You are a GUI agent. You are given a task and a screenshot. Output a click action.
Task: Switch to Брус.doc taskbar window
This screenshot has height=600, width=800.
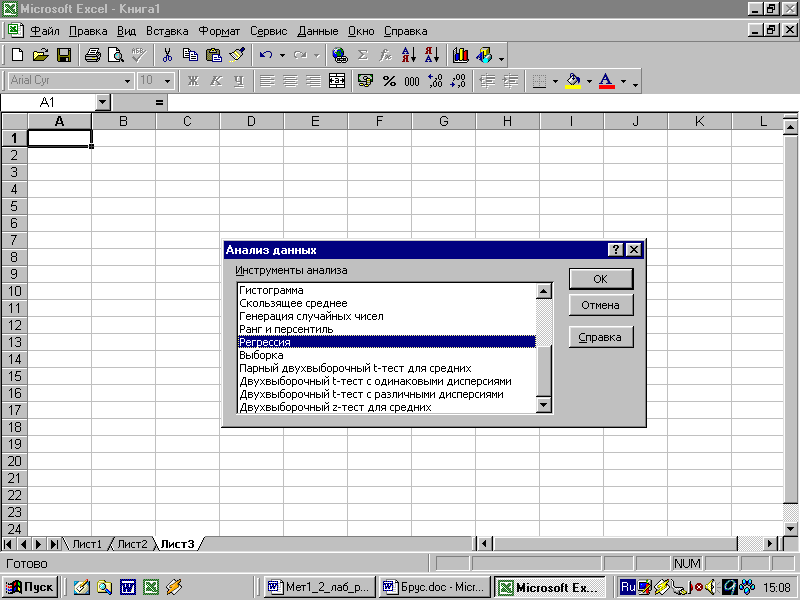click(435, 587)
